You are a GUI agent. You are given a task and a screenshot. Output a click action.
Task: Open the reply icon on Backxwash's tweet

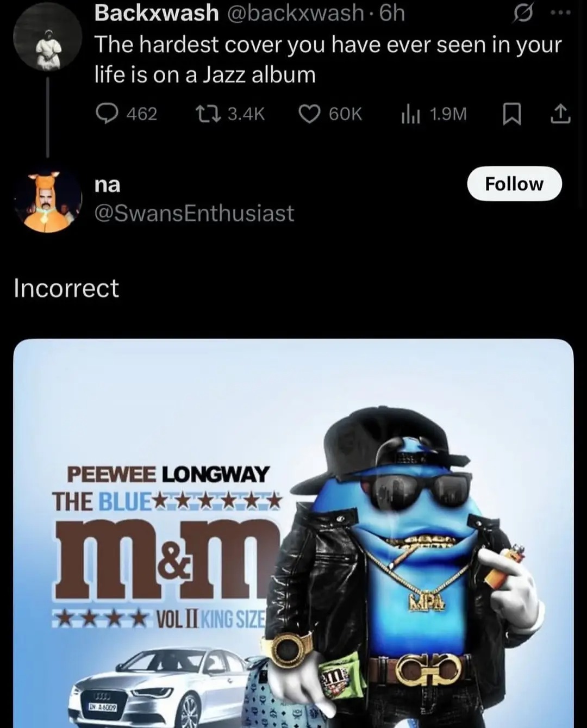(x=107, y=114)
